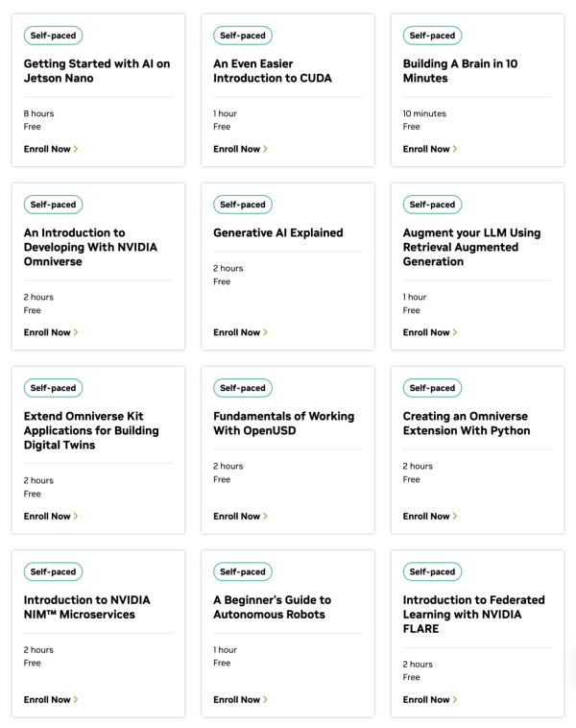This screenshot has width=576, height=728.
Task: Click the green arrow for Building A Brain enroll
Action: pos(455,149)
